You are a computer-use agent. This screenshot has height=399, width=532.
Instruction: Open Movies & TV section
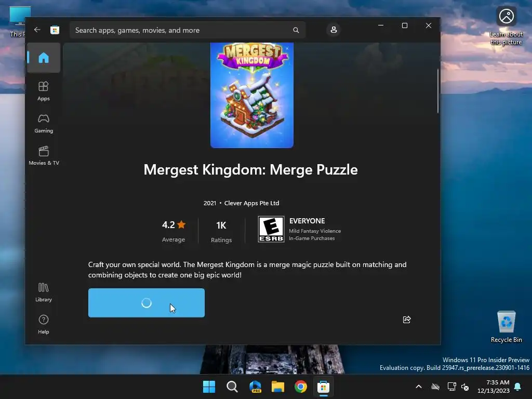coord(44,155)
